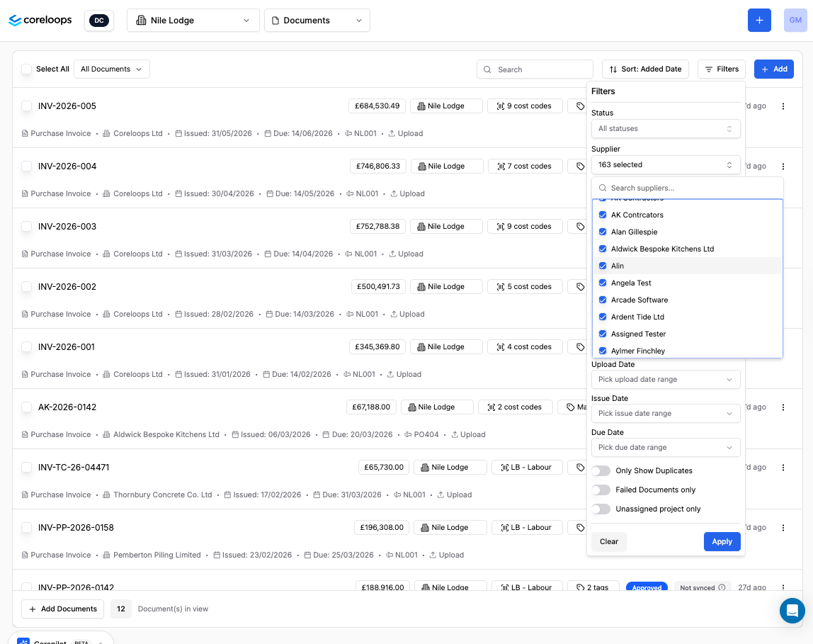This screenshot has height=644, width=813.
Task: Enable Only Show Duplicates toggle
Action: pos(601,470)
